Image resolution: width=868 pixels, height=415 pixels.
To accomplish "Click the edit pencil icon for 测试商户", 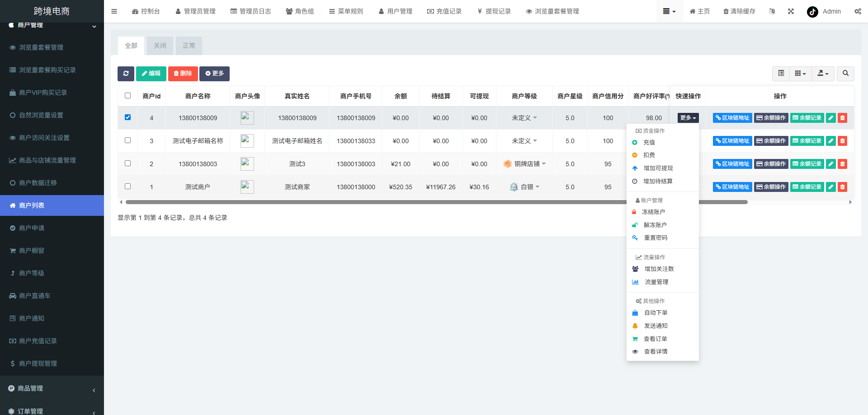I will 830,187.
